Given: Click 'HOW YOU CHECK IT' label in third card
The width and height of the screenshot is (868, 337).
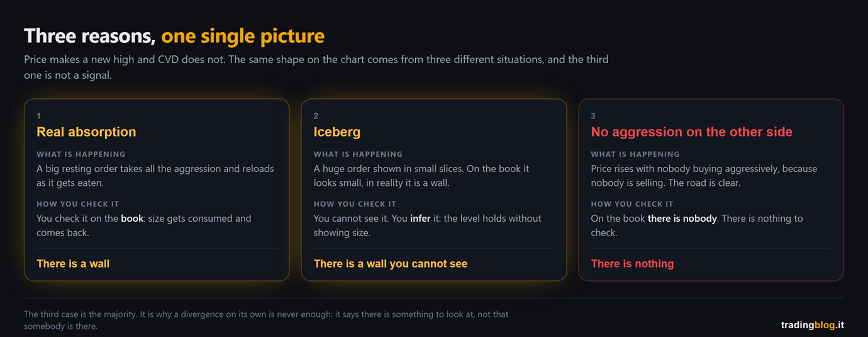Looking at the screenshot, I should (x=632, y=204).
